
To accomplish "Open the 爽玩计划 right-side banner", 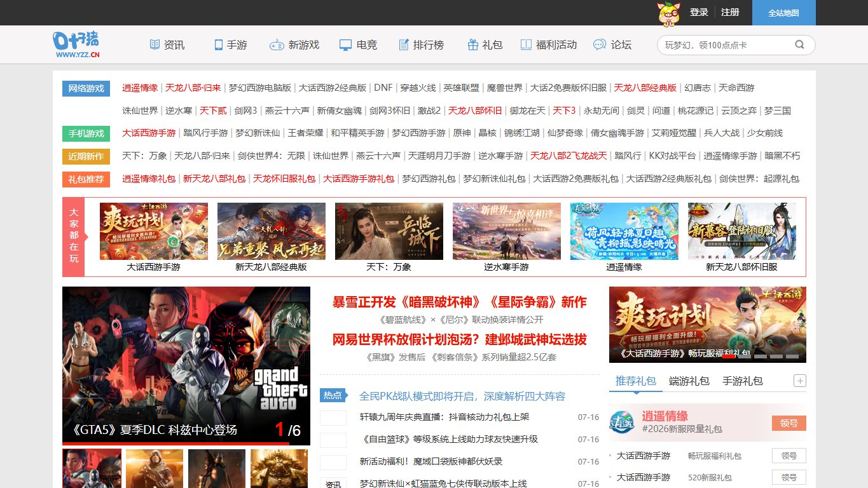I will (x=708, y=325).
